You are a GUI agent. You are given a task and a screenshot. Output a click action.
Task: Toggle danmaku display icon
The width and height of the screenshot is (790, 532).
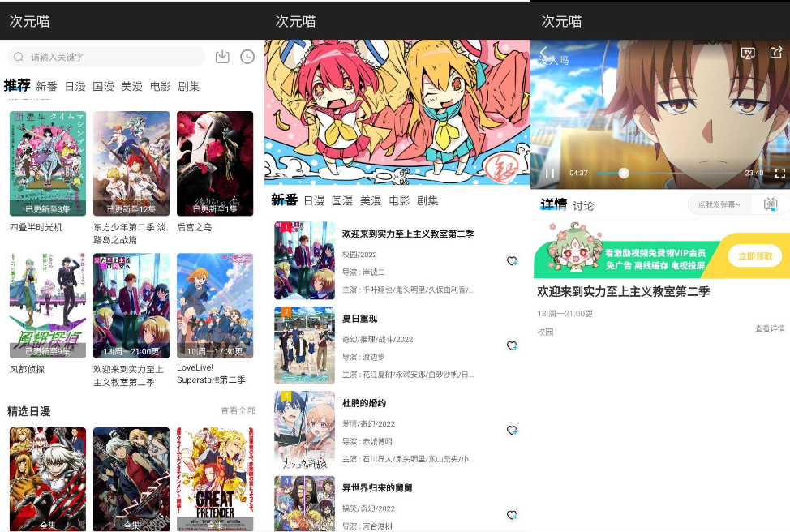771,204
